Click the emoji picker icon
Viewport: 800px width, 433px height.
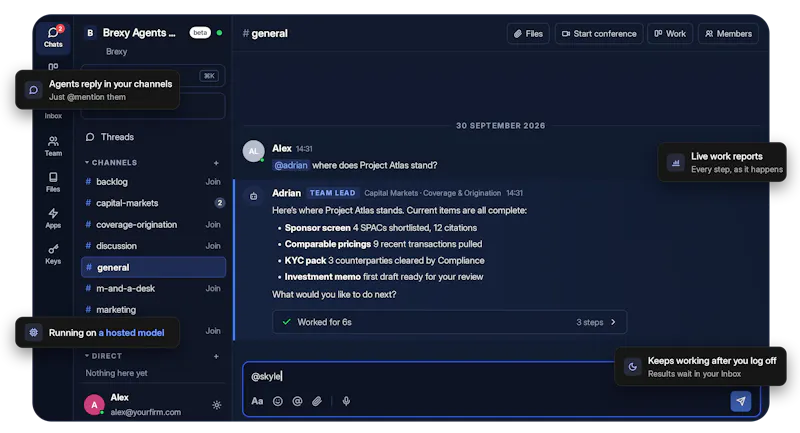[278, 401]
